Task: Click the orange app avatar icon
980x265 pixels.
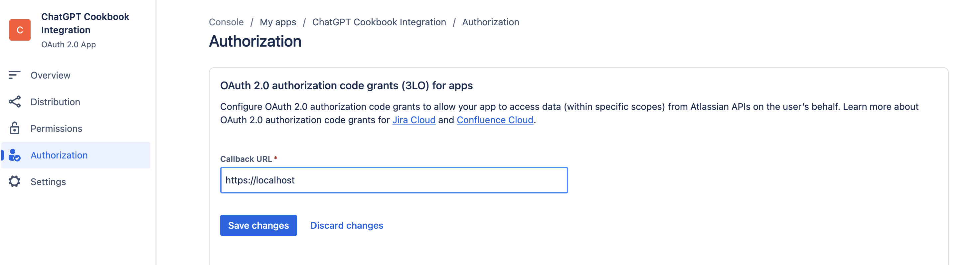Action: click(19, 30)
